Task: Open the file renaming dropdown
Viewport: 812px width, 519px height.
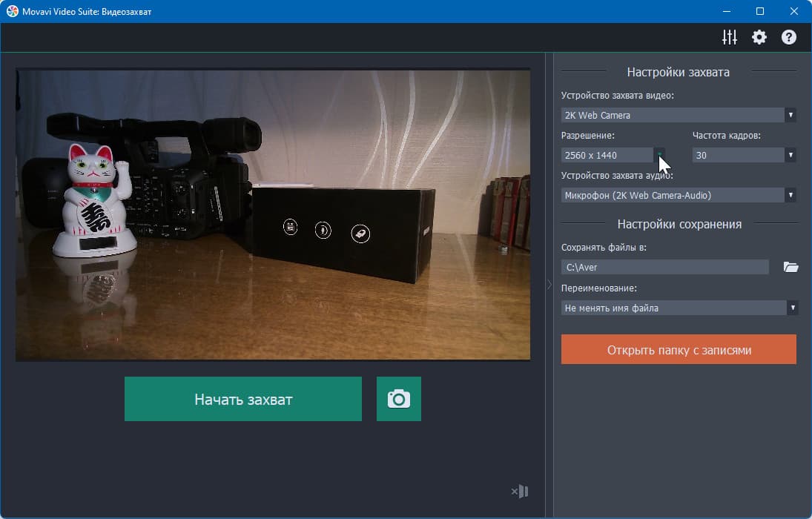Action: click(x=679, y=308)
